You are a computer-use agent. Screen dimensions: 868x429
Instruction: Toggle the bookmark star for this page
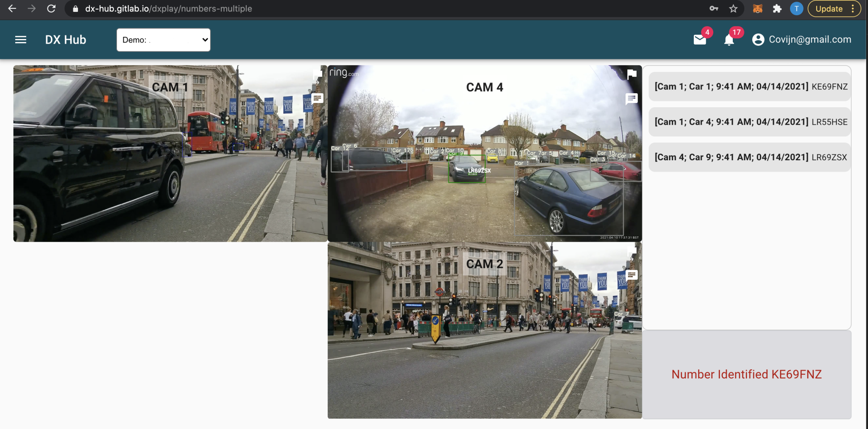tap(733, 8)
